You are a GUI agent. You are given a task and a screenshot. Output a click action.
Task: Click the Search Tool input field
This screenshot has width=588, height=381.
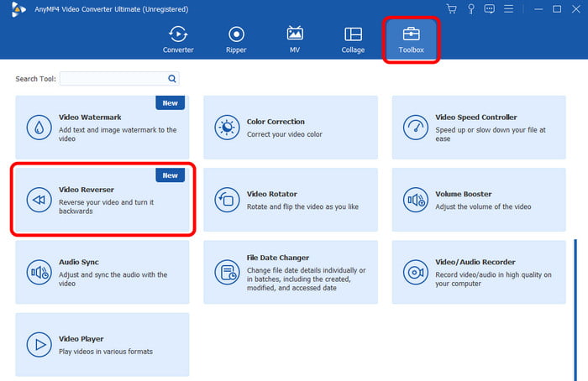click(119, 78)
